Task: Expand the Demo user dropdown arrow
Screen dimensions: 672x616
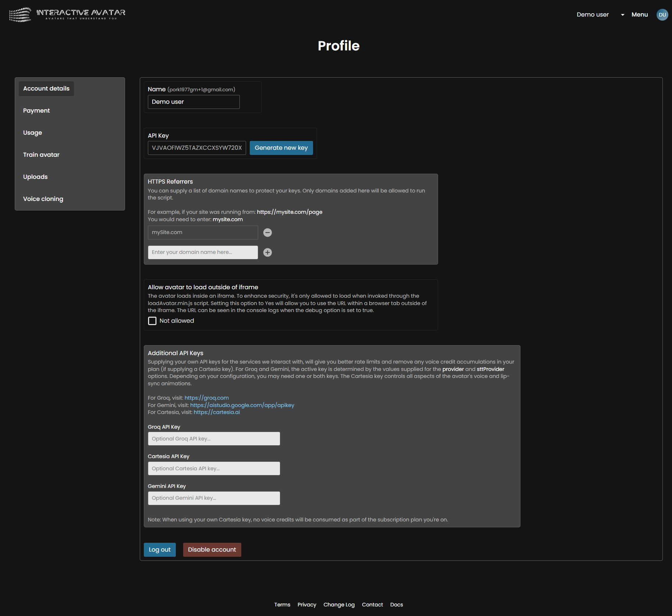Action: point(622,15)
